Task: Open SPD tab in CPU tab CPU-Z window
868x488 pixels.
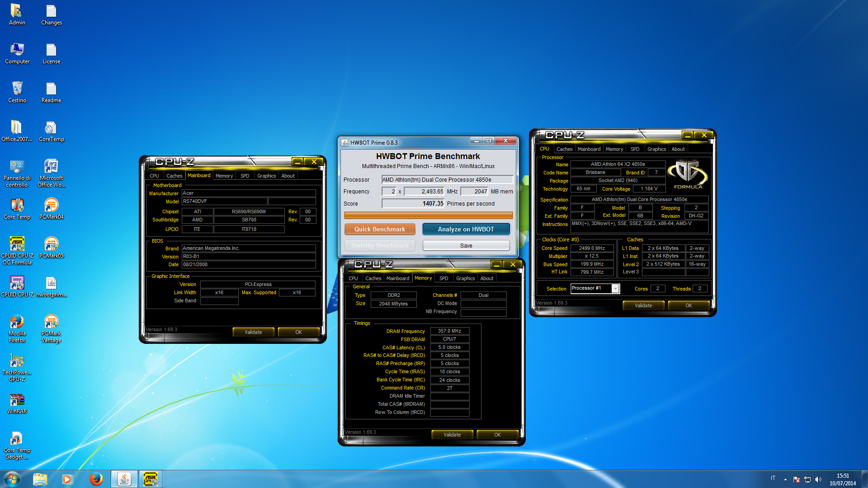Action: click(x=635, y=149)
